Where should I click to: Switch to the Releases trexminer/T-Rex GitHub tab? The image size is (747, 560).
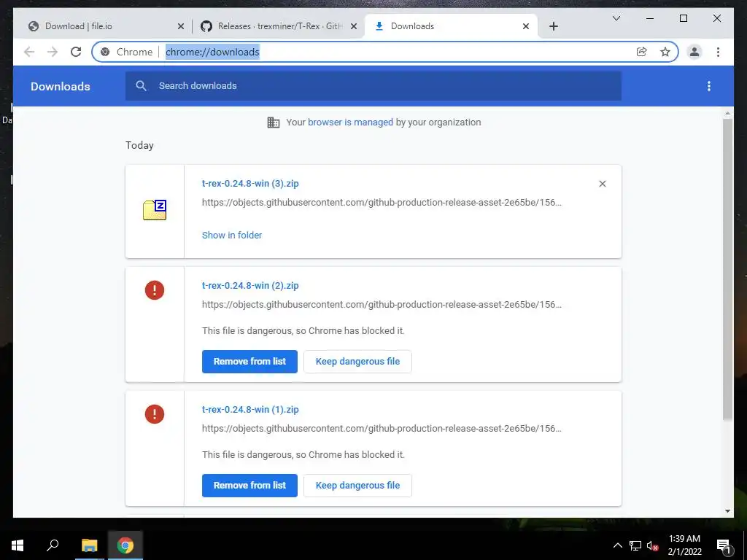point(279,26)
